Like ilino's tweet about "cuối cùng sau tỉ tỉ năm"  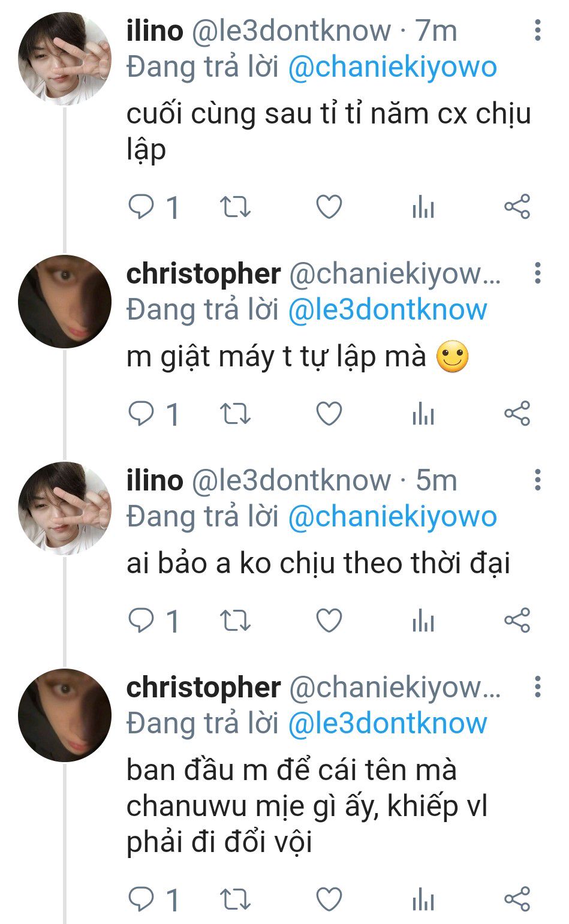coord(329,207)
